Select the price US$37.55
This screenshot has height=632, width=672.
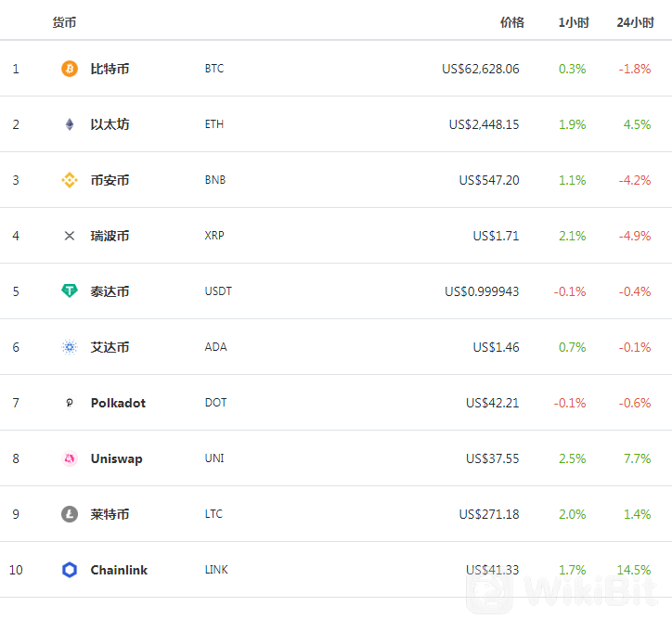(x=493, y=458)
